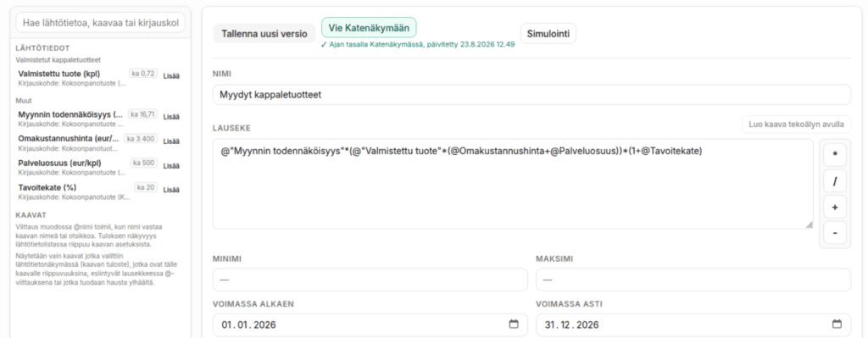Select Palveluosuus (eur/kpl) list row

point(100,167)
